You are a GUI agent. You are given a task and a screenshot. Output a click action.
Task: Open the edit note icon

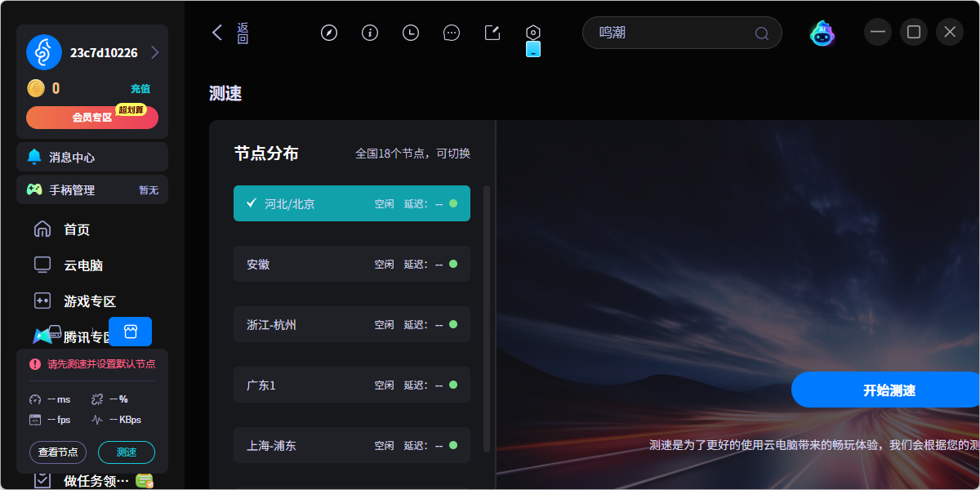pos(492,33)
